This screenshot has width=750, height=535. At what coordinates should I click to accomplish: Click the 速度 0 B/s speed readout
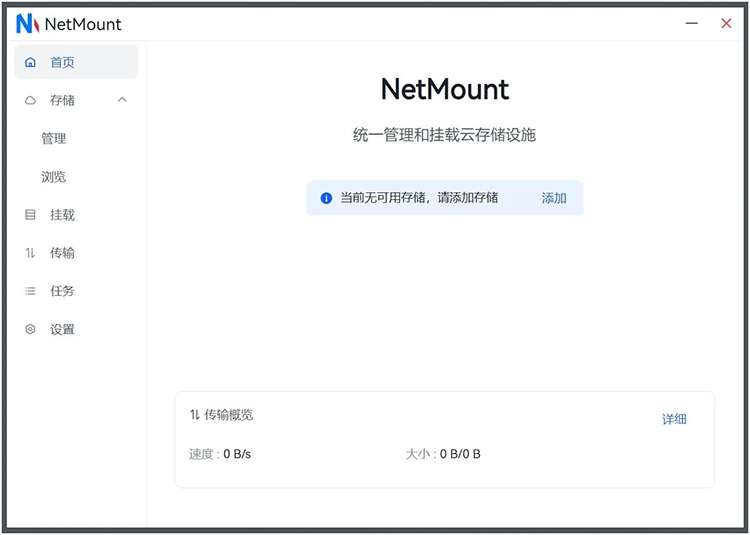(x=220, y=454)
